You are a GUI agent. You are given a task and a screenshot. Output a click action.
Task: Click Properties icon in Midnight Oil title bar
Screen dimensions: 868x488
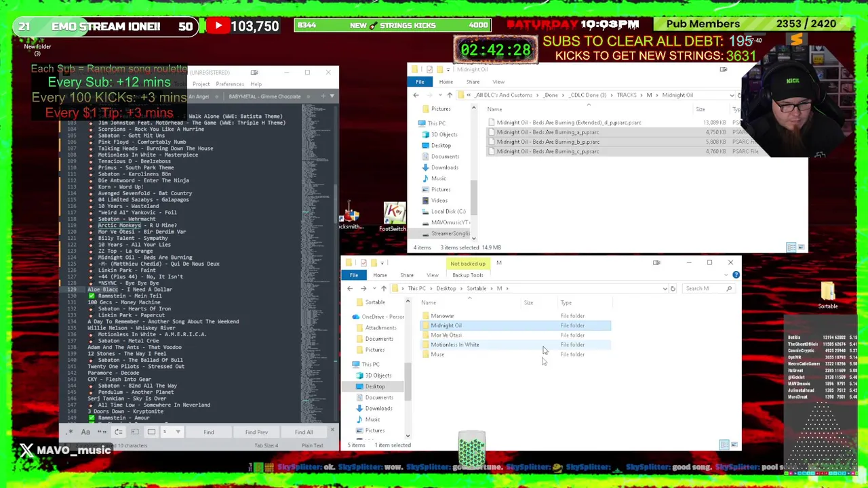[429, 70]
